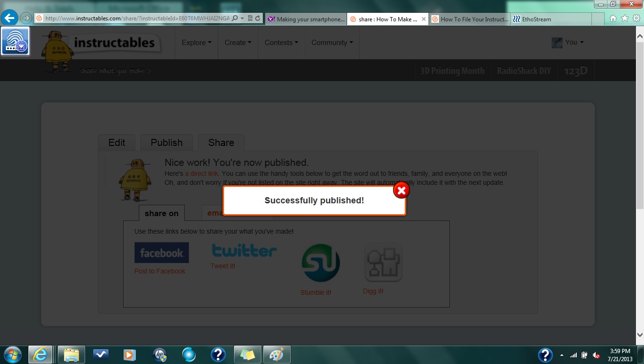This screenshot has width=644, height=364.
Task: Open the 123D link
Action: click(576, 71)
